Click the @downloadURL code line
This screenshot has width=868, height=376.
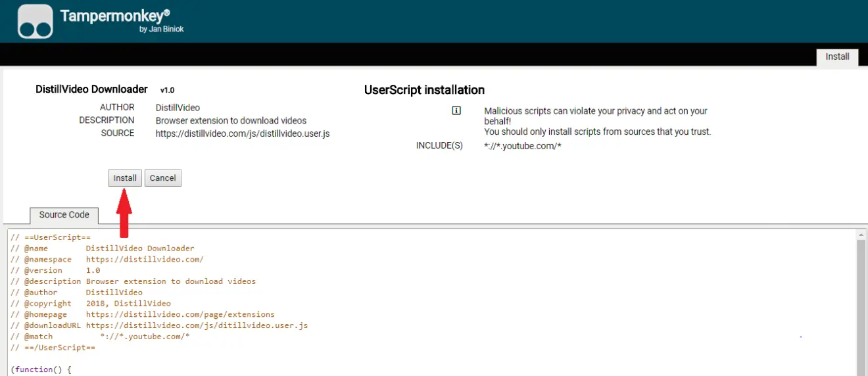[x=159, y=325]
